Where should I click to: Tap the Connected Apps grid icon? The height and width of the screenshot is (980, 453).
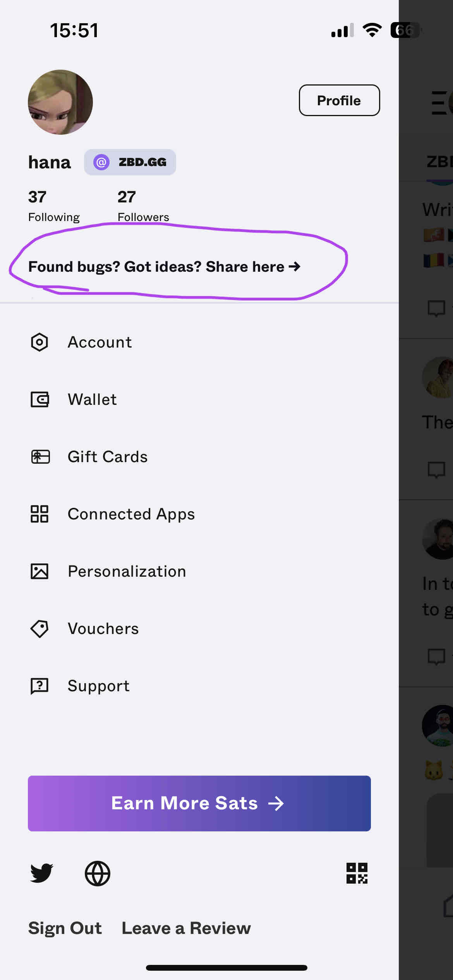[x=39, y=514]
